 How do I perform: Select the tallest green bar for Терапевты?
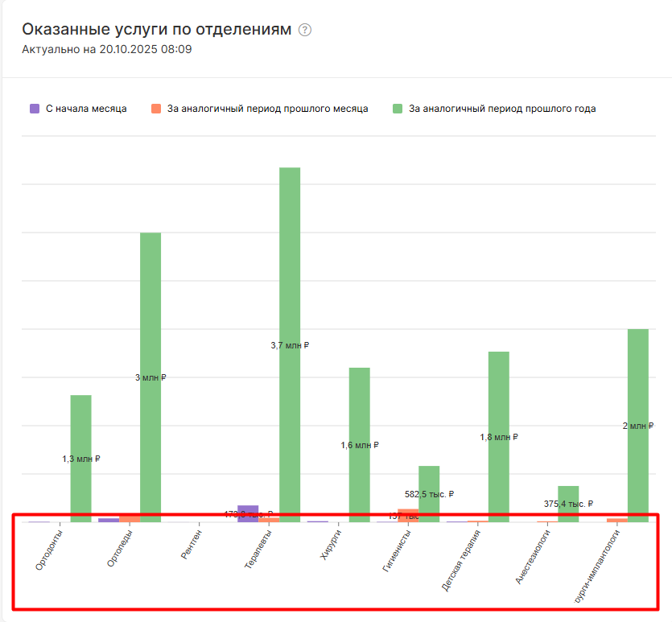[290, 241]
